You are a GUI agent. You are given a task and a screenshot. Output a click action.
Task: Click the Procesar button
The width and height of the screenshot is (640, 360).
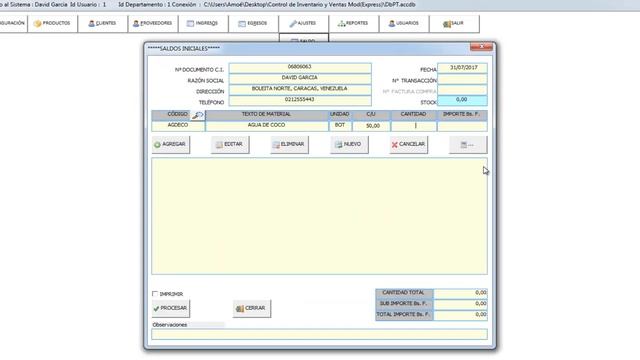[x=171, y=308]
